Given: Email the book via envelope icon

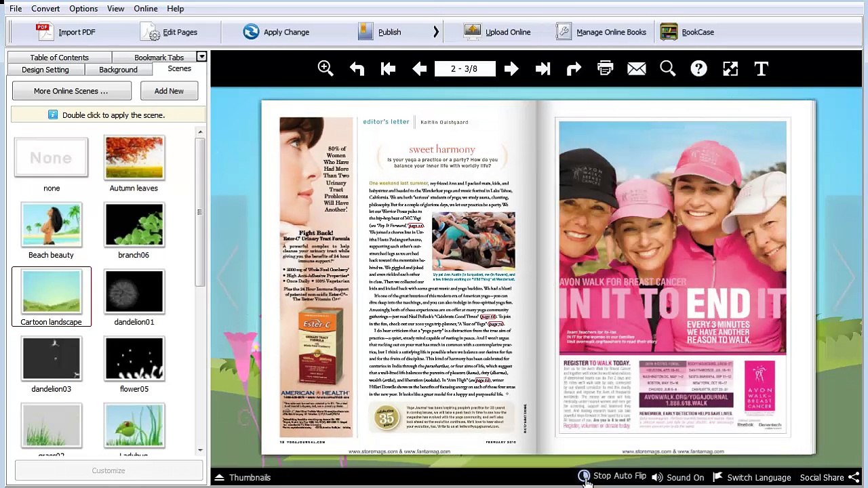Looking at the screenshot, I should 636,68.
